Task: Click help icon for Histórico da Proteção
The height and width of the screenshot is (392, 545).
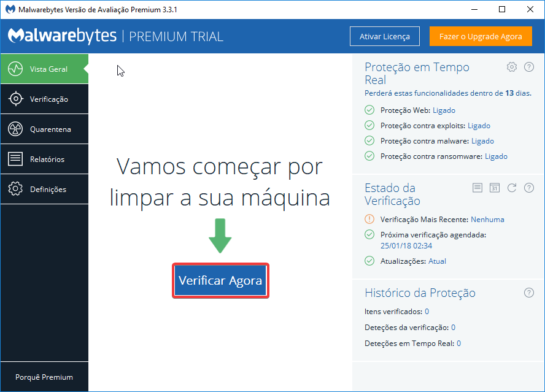Action: coord(529,293)
